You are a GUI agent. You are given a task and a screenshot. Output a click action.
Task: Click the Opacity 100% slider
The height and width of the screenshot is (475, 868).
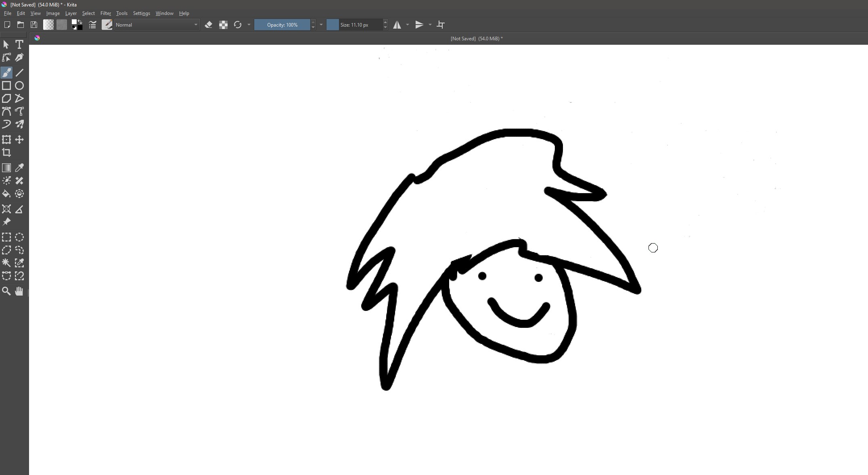click(282, 25)
